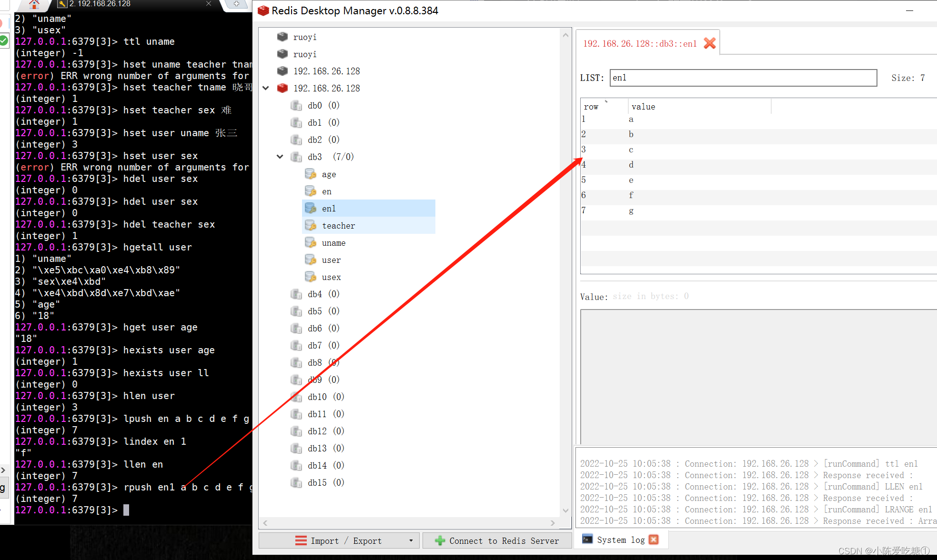The image size is (937, 560).
Task: Click the LIST key name field en1
Action: 743,78
